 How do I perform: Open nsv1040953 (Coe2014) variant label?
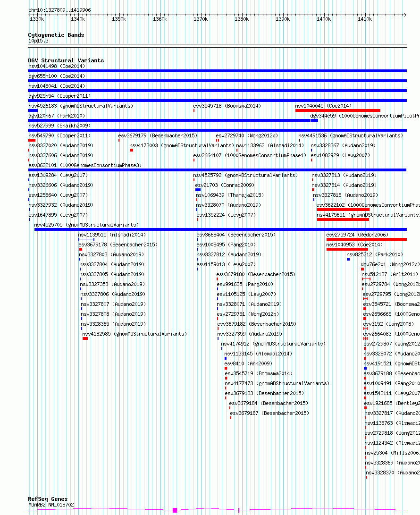pos(354,245)
